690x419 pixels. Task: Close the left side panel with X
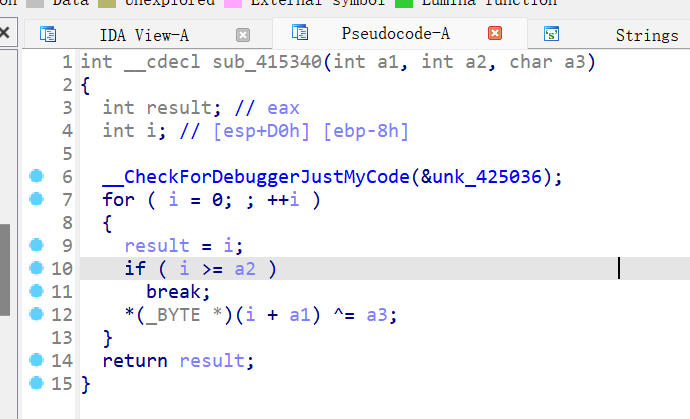click(x=4, y=32)
